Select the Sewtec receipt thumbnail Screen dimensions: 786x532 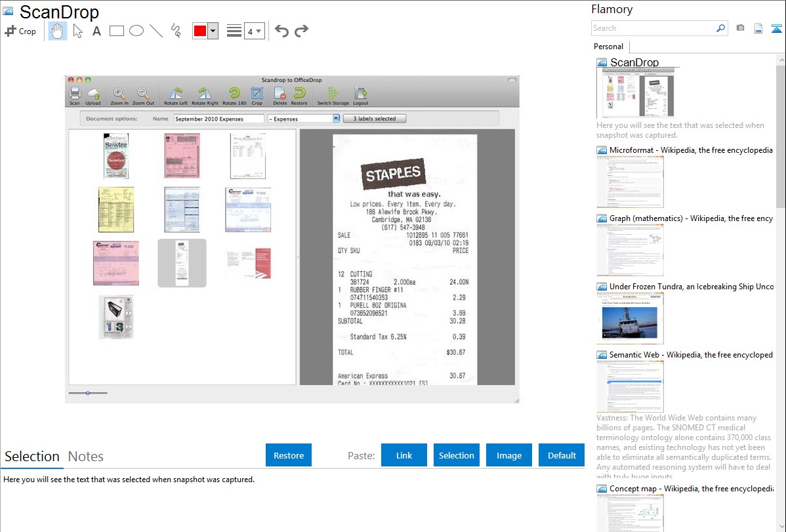click(x=115, y=156)
